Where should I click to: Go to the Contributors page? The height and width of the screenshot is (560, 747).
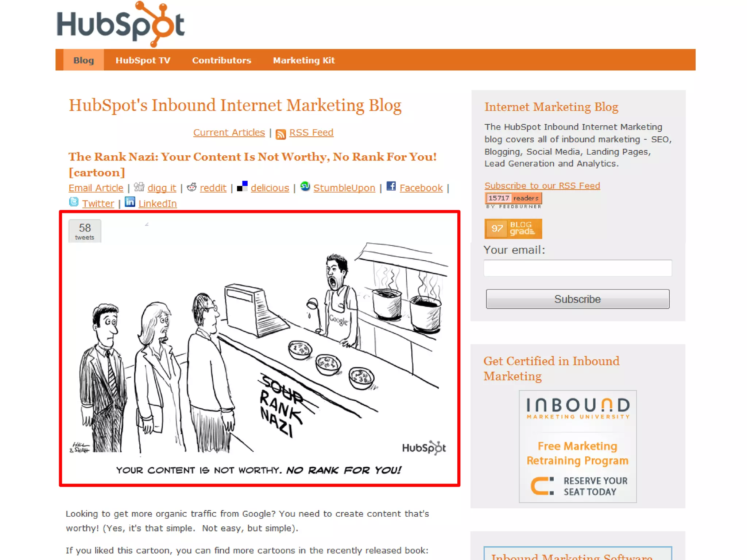click(x=222, y=60)
